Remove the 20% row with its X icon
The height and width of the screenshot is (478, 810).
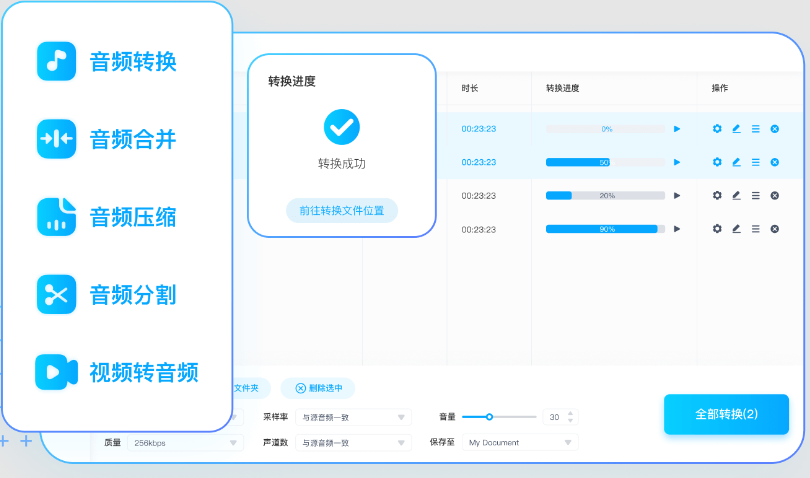pyautogui.click(x=775, y=195)
